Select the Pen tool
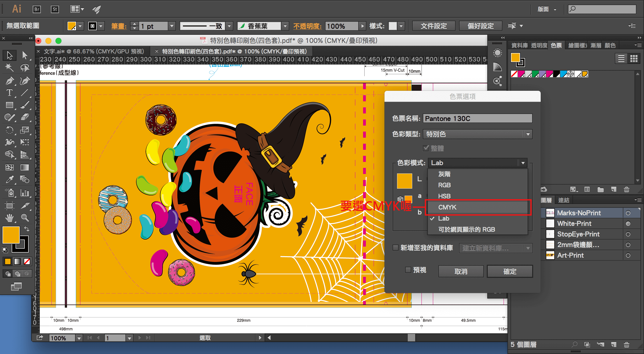 click(10, 81)
